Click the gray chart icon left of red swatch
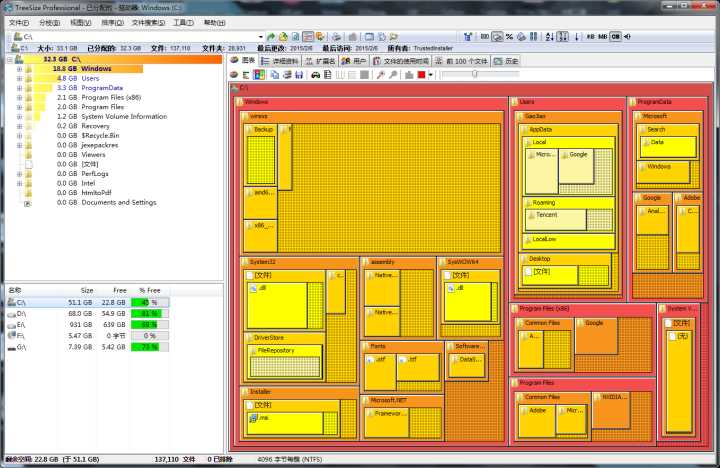The width and height of the screenshot is (720, 468). pyautogui.click(x=409, y=74)
